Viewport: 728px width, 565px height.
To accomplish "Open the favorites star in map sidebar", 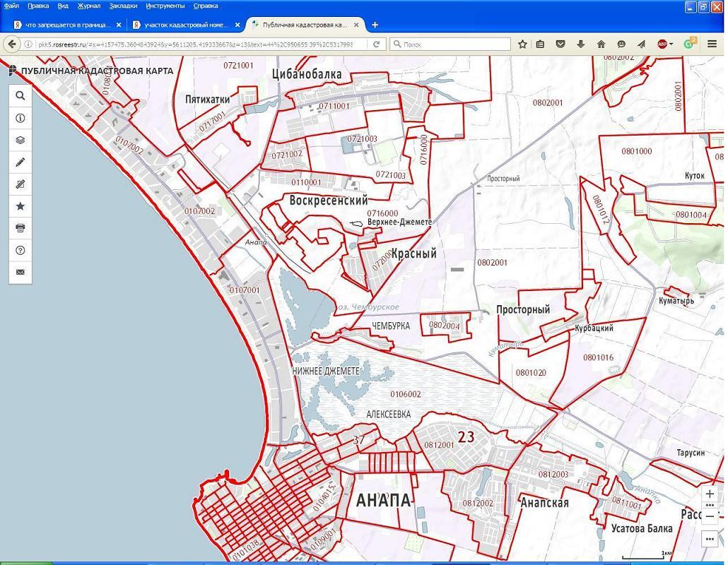I will point(20,206).
